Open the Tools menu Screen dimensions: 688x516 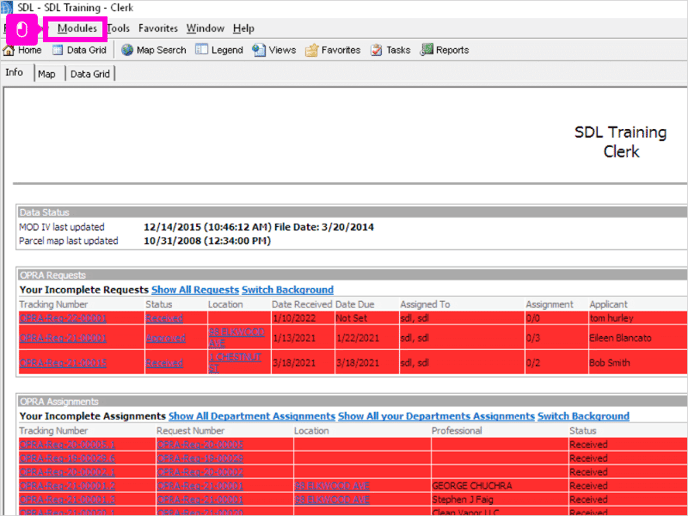click(118, 29)
